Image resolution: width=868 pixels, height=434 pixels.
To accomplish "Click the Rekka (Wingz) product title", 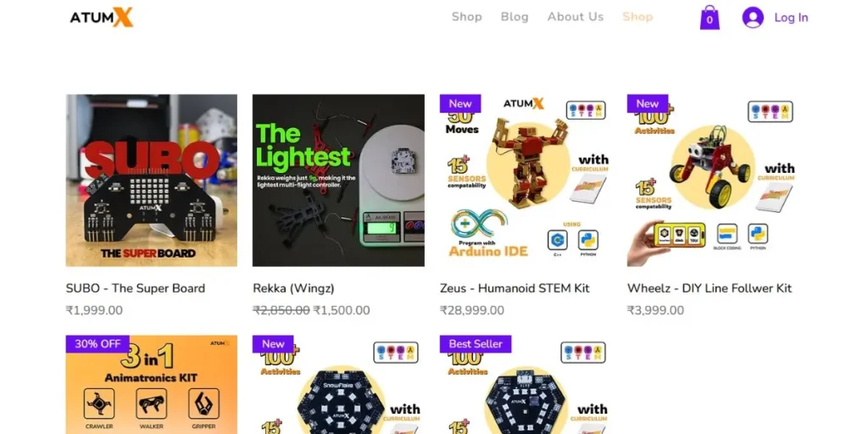I will coord(293,288).
